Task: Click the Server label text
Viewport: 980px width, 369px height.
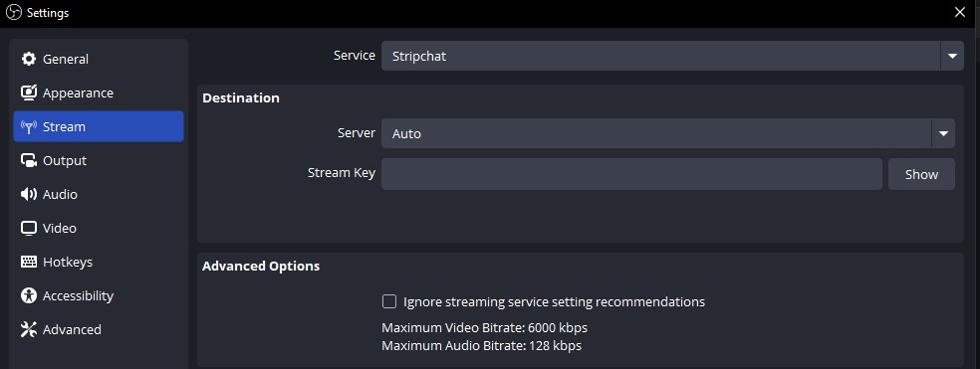Action: tap(357, 133)
